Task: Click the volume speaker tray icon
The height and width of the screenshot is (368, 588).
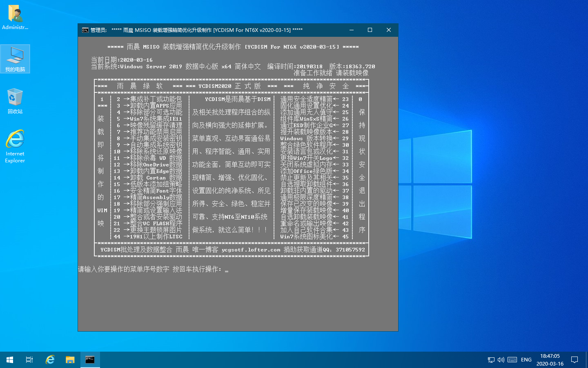Action: pos(501,360)
